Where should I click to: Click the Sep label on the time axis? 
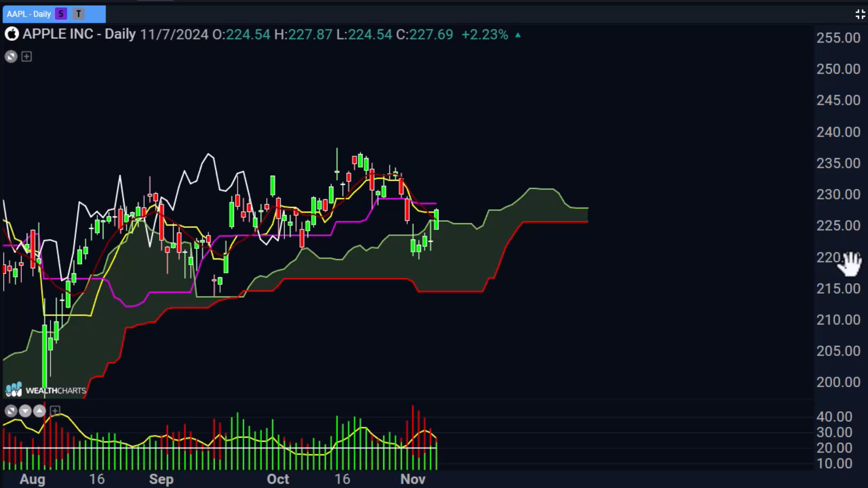coord(161,479)
